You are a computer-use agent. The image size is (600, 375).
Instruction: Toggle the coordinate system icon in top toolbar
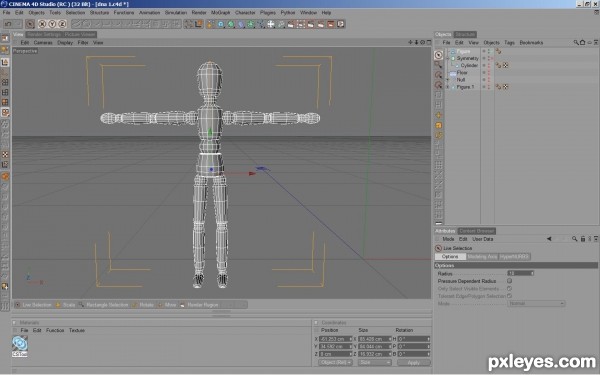tap(199, 24)
